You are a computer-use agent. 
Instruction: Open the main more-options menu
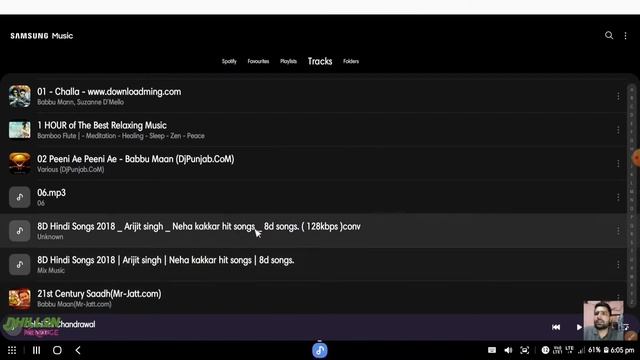[625, 36]
